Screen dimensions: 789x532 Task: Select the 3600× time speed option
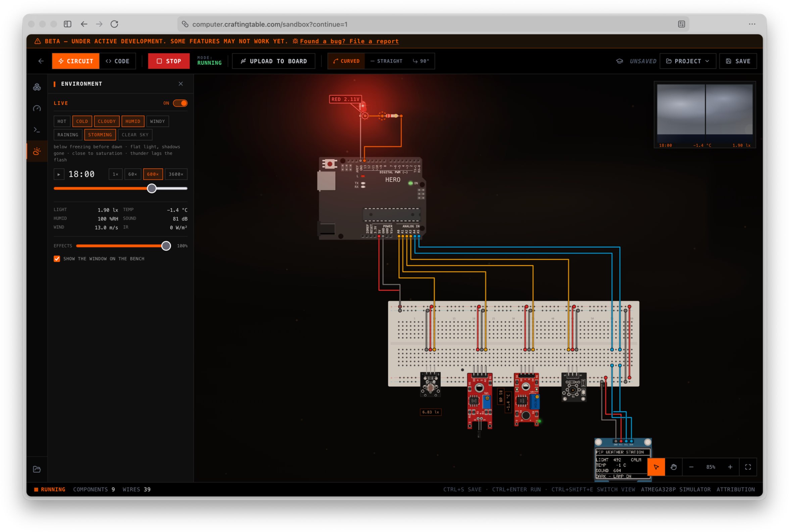click(x=176, y=175)
